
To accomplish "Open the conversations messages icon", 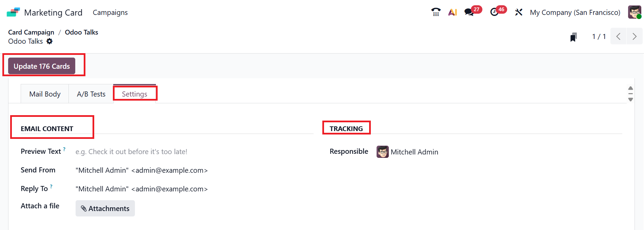I will 469,13.
